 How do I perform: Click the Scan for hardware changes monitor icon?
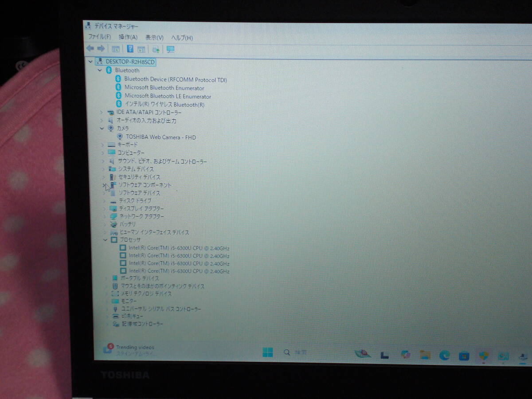[x=171, y=49]
